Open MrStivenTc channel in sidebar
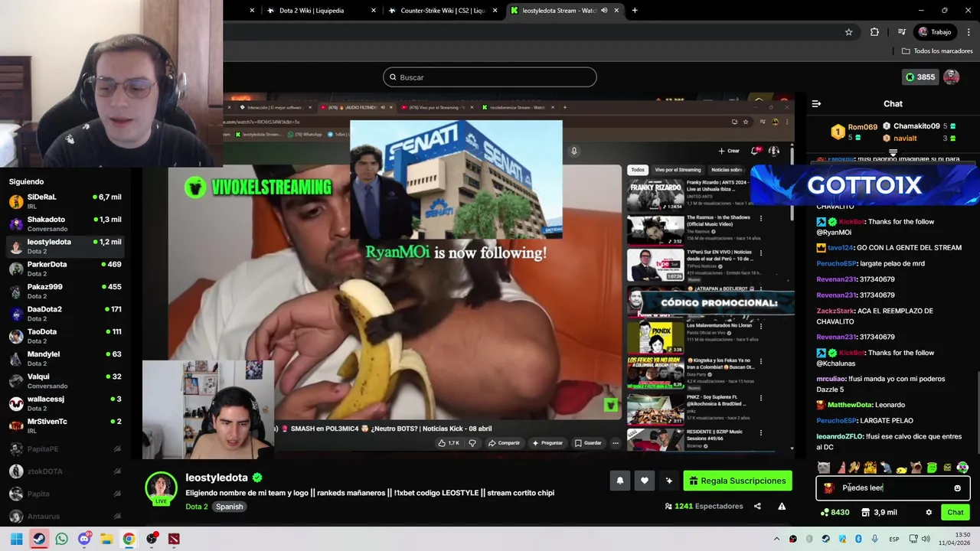This screenshot has height=551, width=980. pyautogui.click(x=66, y=426)
